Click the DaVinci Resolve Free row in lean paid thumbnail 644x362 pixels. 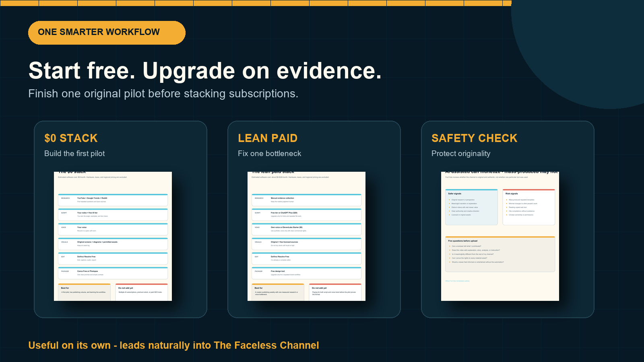[306, 259]
